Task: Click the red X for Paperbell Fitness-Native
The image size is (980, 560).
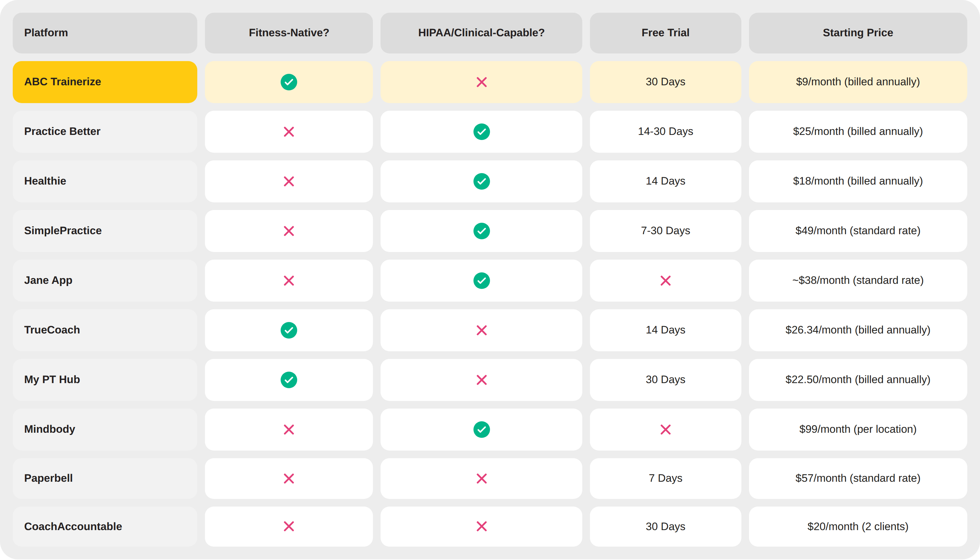Action: pyautogui.click(x=289, y=479)
